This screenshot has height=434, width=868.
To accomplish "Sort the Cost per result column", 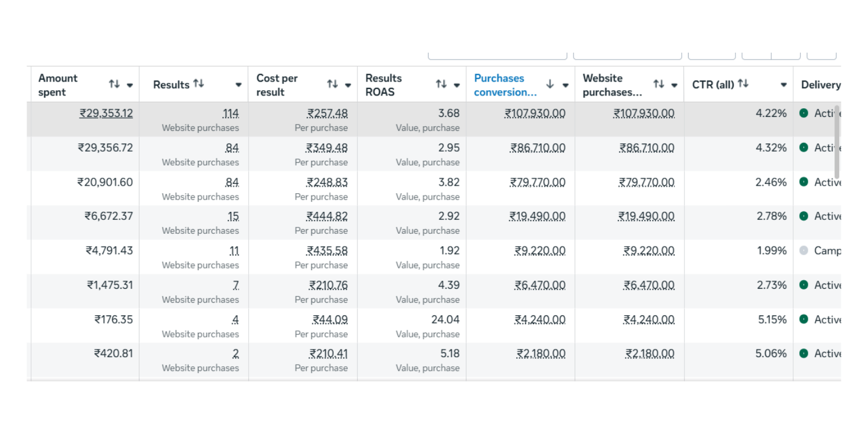I will tap(332, 84).
